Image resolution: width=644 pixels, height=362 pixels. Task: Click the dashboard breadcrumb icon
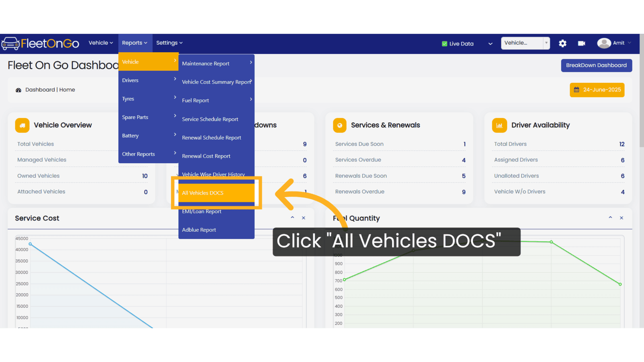click(x=19, y=90)
